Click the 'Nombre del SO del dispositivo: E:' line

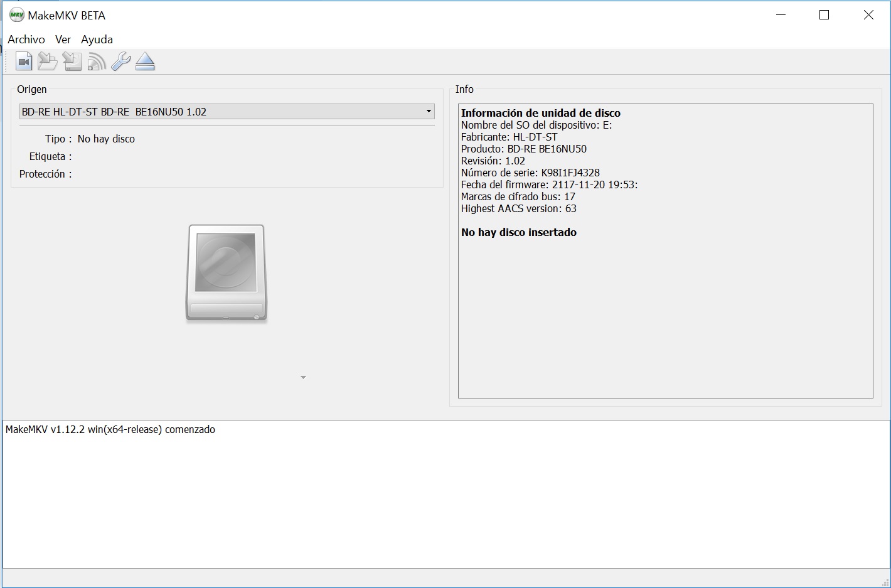[x=536, y=125]
